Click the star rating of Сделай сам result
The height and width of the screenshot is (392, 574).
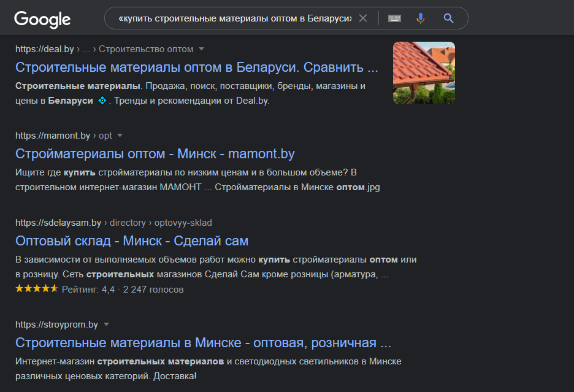(37, 289)
